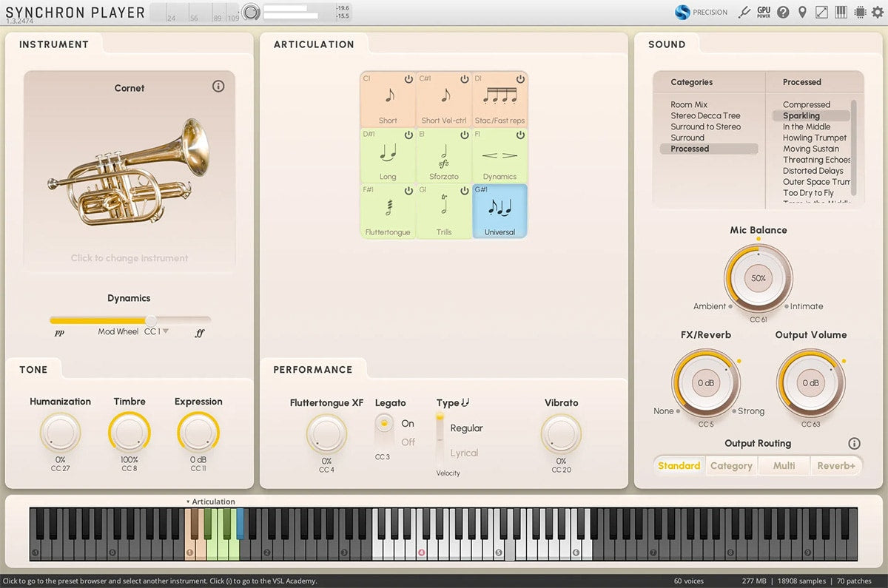
Task: Select the Sforzato articulation cell
Action: click(444, 155)
